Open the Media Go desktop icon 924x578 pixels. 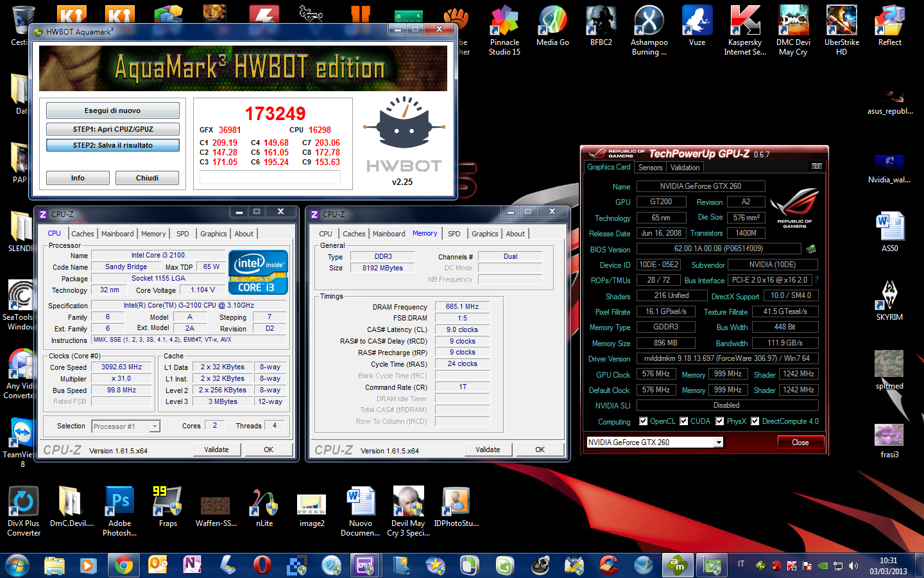tap(552, 27)
